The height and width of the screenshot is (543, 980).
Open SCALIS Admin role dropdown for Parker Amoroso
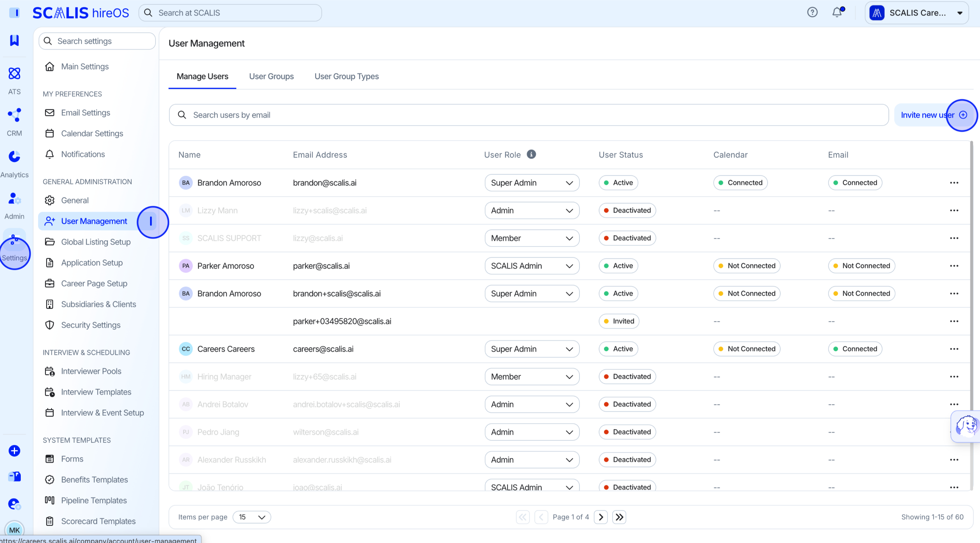click(x=532, y=266)
